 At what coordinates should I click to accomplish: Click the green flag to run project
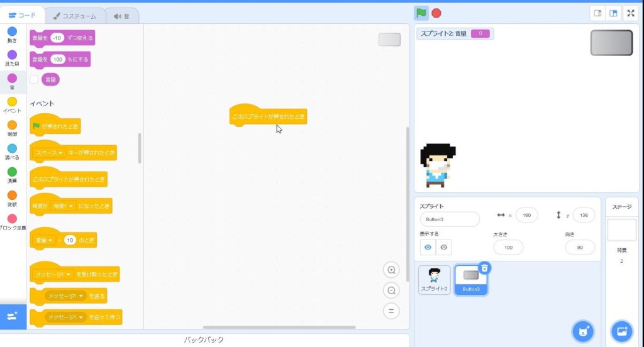[x=421, y=13]
